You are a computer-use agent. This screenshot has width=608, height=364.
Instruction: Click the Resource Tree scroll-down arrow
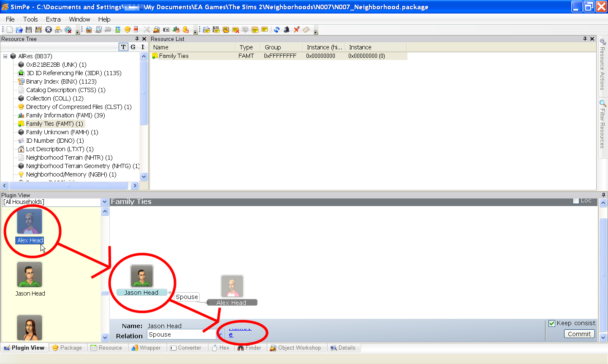point(144,177)
